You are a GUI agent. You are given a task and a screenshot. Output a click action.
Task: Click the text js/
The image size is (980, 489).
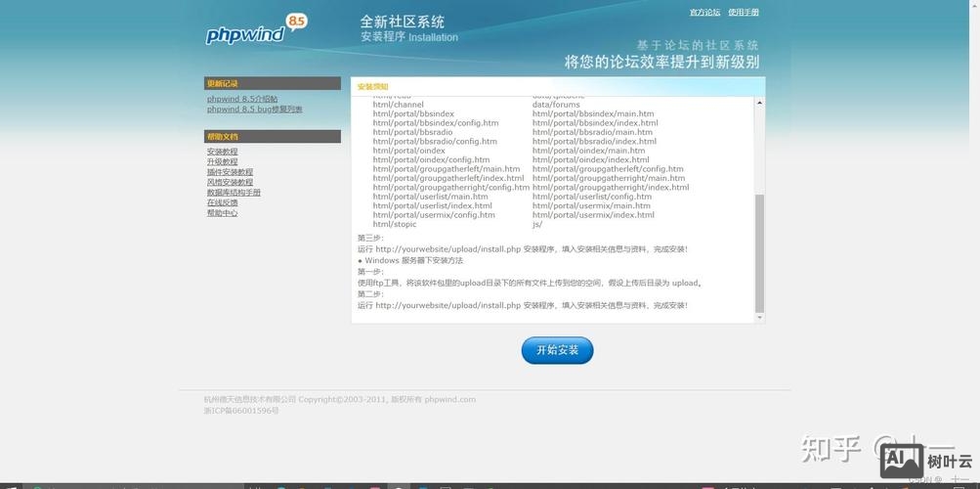(x=537, y=224)
